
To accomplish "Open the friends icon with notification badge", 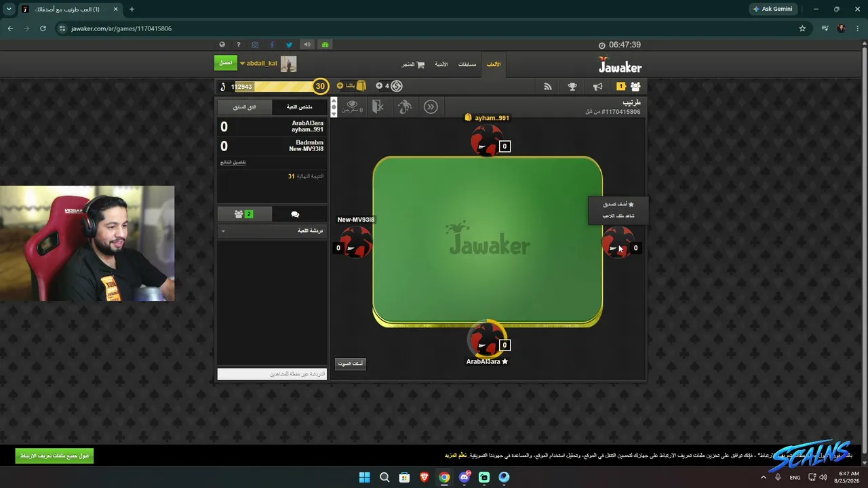I will coord(629,86).
